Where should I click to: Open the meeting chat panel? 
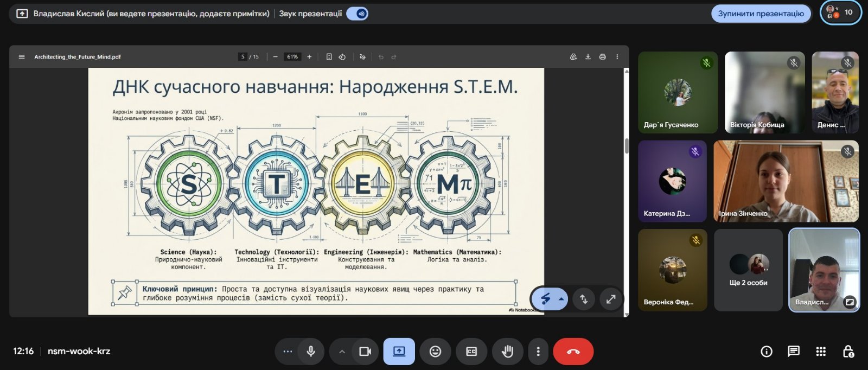click(x=793, y=352)
